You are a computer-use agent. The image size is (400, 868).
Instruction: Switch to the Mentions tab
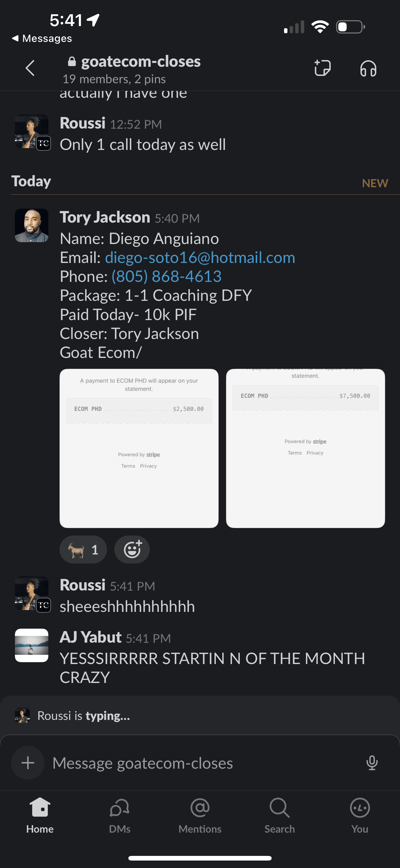point(200,816)
